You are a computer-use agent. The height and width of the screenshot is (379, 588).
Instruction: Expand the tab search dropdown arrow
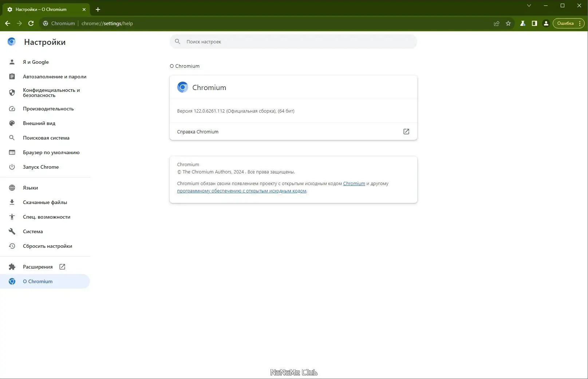pos(529,5)
